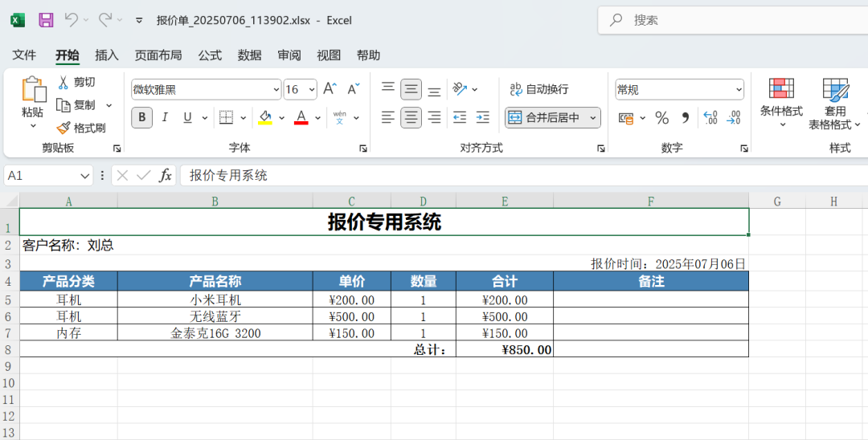
Task: Click the Cut (剪切) scissors icon
Action: tap(63, 82)
